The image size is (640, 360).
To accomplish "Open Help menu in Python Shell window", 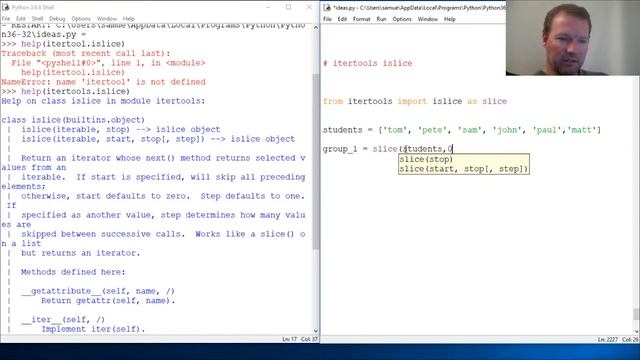I will coord(129,19).
